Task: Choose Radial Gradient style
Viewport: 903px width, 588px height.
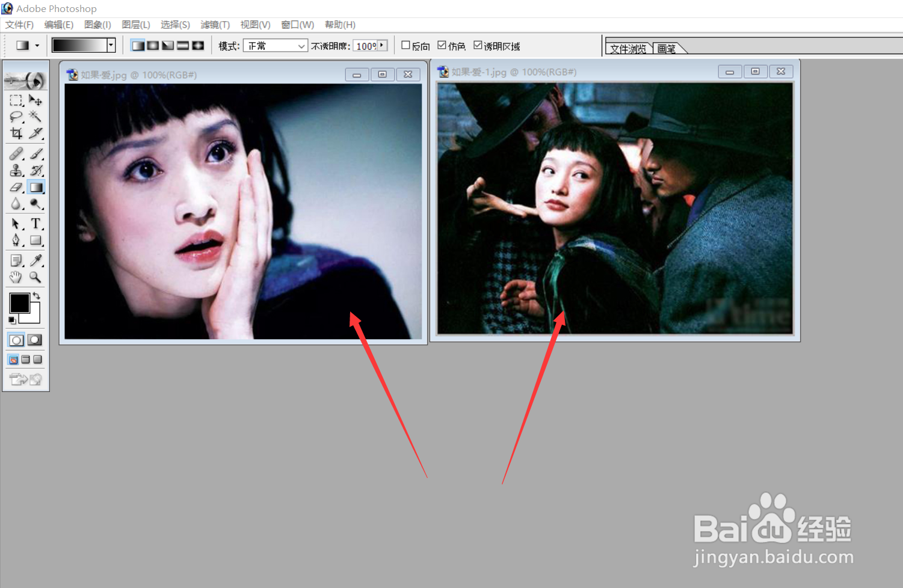Action: coord(153,46)
